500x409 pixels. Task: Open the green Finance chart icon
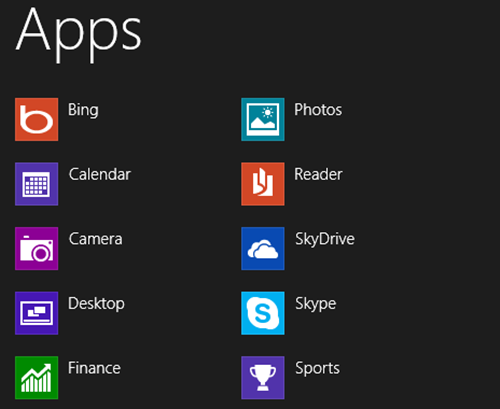tap(37, 378)
